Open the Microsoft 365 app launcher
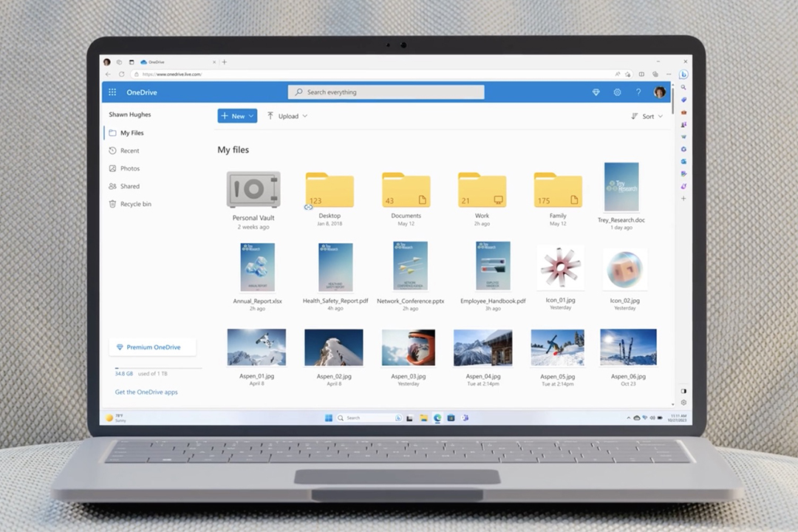The width and height of the screenshot is (798, 532). (x=112, y=92)
